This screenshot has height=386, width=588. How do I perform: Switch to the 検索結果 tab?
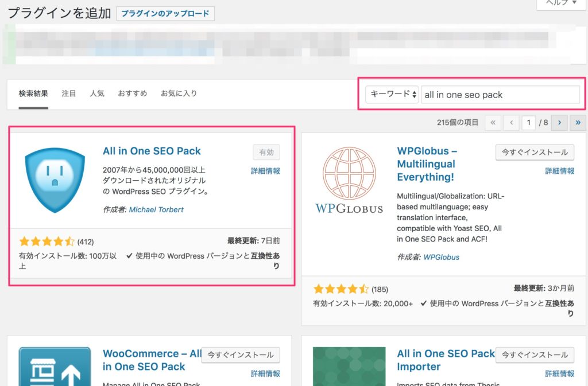(33, 93)
